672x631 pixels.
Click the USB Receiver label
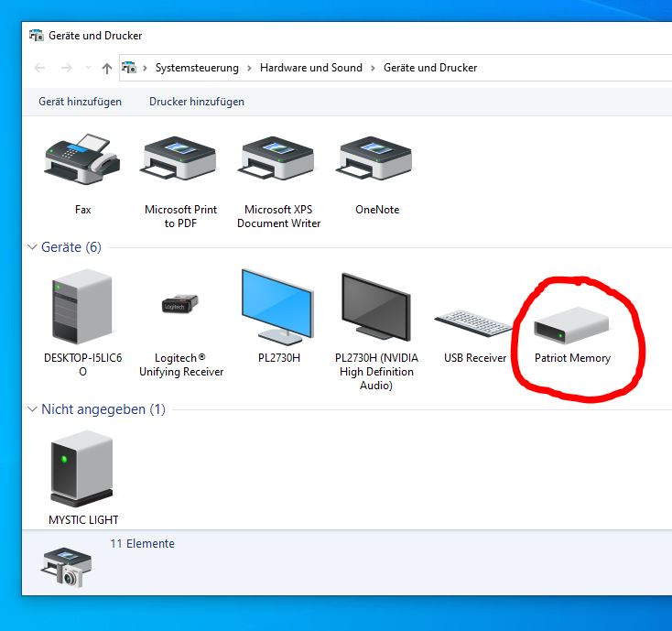(x=475, y=358)
